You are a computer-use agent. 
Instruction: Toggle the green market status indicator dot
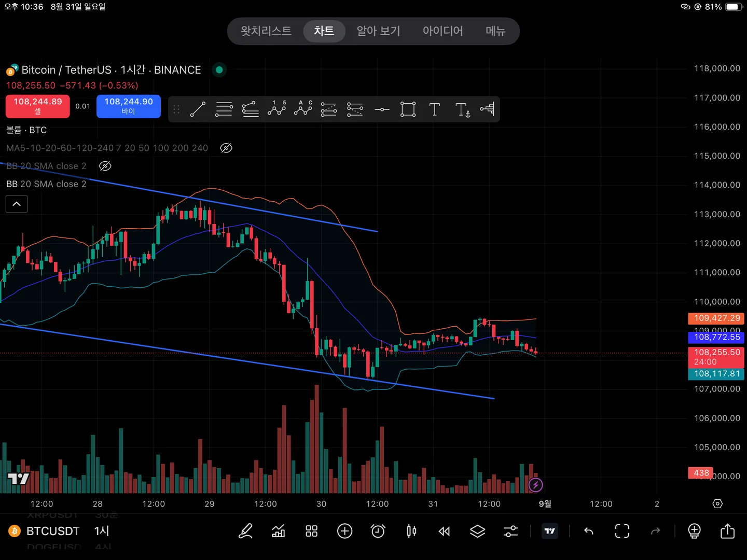pyautogui.click(x=219, y=69)
